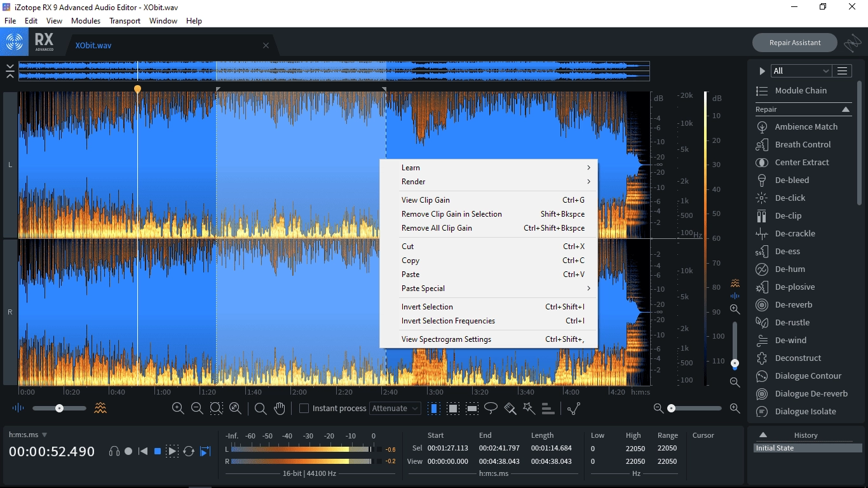868x488 pixels.
Task: Select the Time-frequency selection tool
Action: click(x=453, y=409)
